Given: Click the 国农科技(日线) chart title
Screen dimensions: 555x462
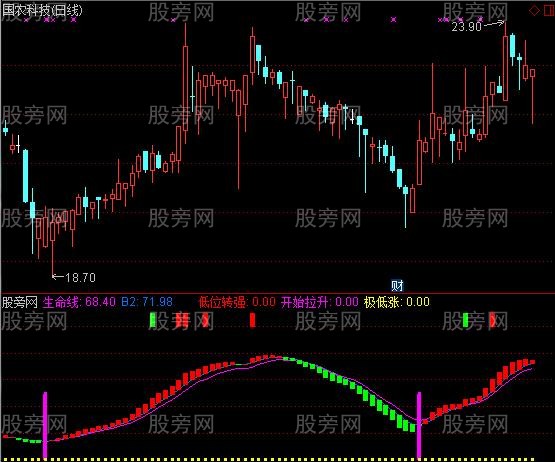Looking at the screenshot, I should (x=42, y=10).
